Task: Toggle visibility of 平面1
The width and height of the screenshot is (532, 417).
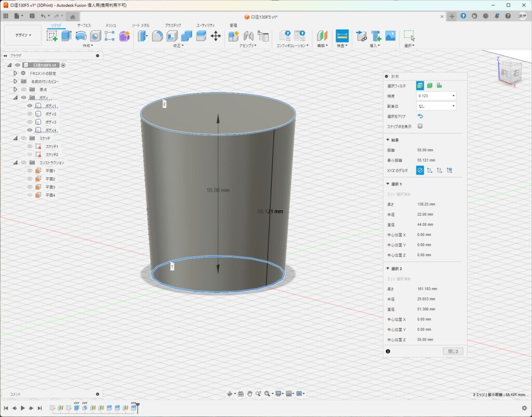Action: 30,171
